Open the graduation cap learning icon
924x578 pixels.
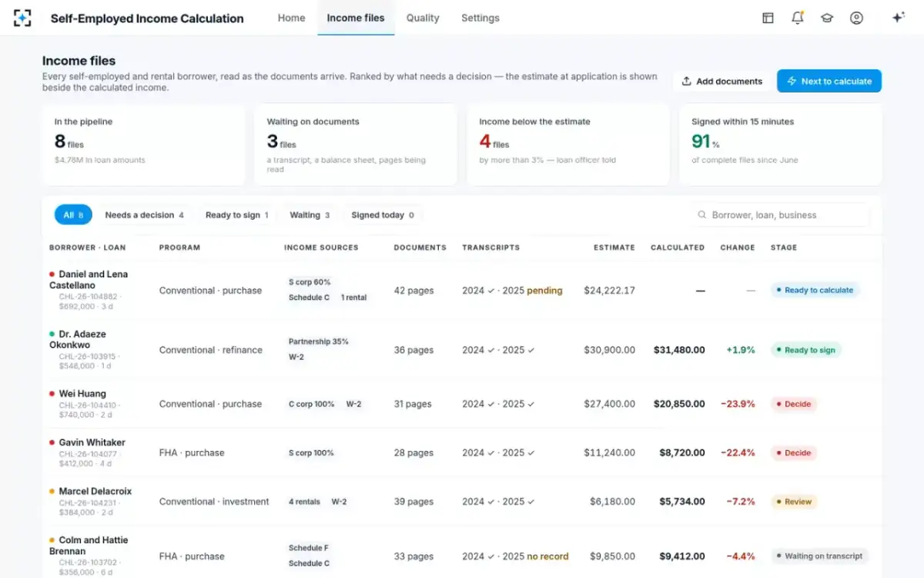[827, 18]
